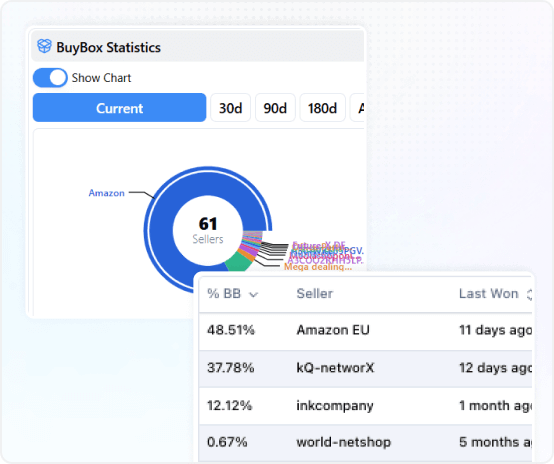
Task: Click the Mega dealing chart label
Action: click(x=318, y=267)
